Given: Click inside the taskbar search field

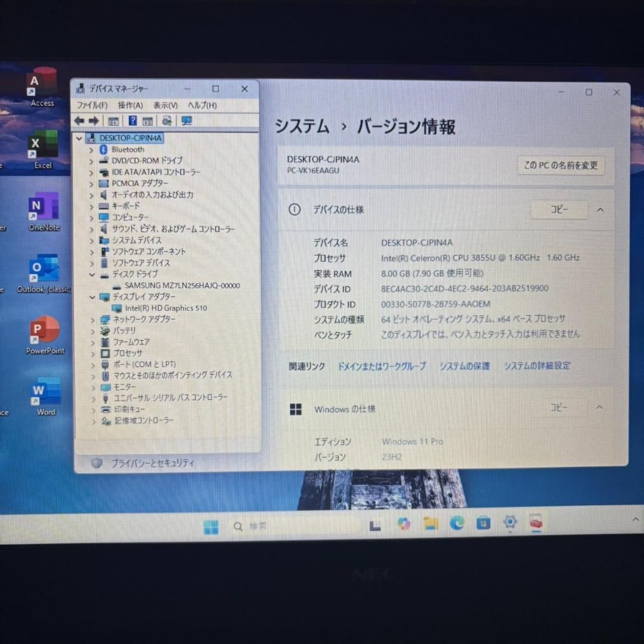Looking at the screenshot, I should pyautogui.click(x=256, y=526).
